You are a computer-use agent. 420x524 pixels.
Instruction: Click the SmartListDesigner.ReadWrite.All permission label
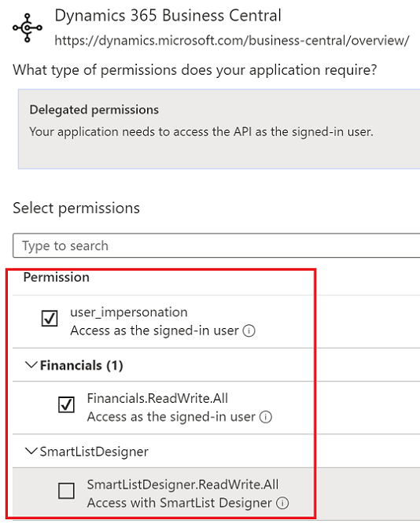[182, 485]
